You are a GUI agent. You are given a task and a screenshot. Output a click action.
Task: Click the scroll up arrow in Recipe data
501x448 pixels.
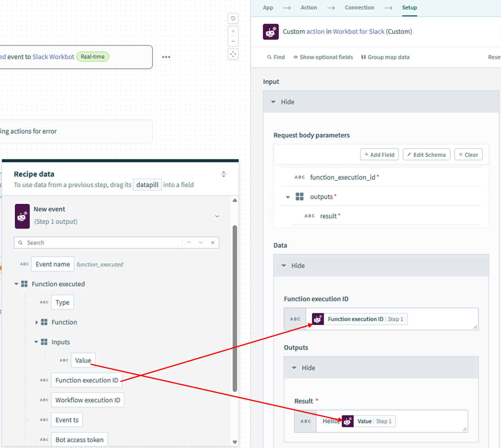point(235,200)
